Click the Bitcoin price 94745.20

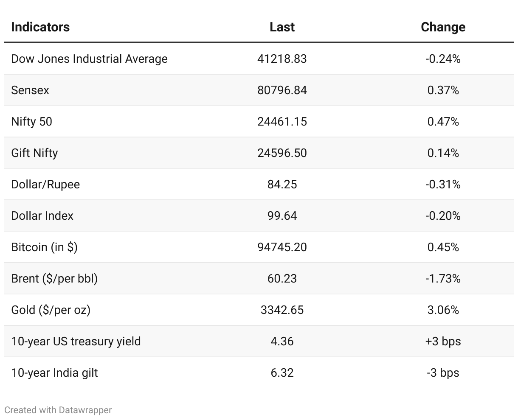[282, 247]
